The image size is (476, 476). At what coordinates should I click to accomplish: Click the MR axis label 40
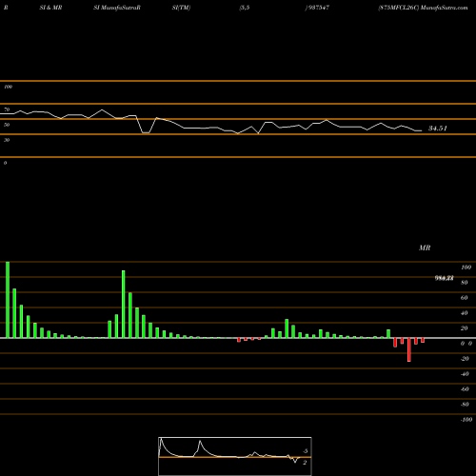(465, 313)
